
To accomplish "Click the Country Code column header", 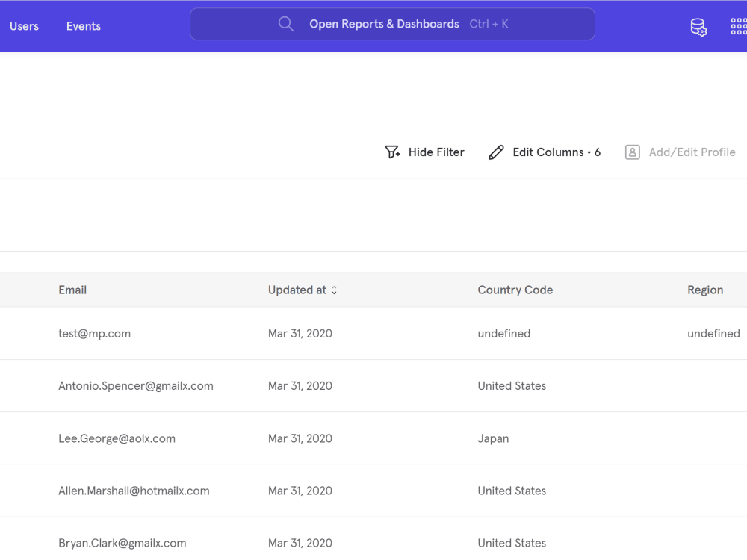I will [515, 290].
